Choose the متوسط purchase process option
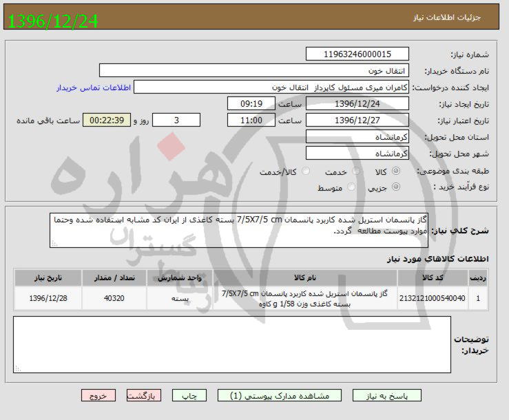The height and width of the screenshot is (420, 509). [x=351, y=187]
